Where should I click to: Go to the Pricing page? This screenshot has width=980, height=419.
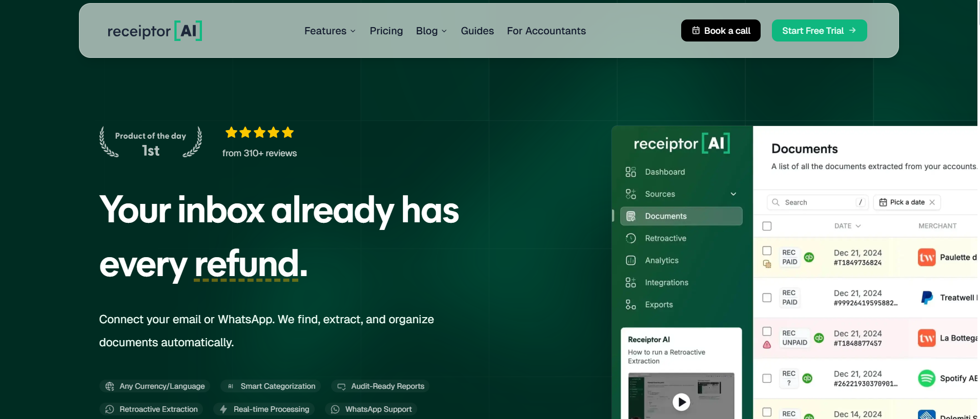pyautogui.click(x=386, y=31)
